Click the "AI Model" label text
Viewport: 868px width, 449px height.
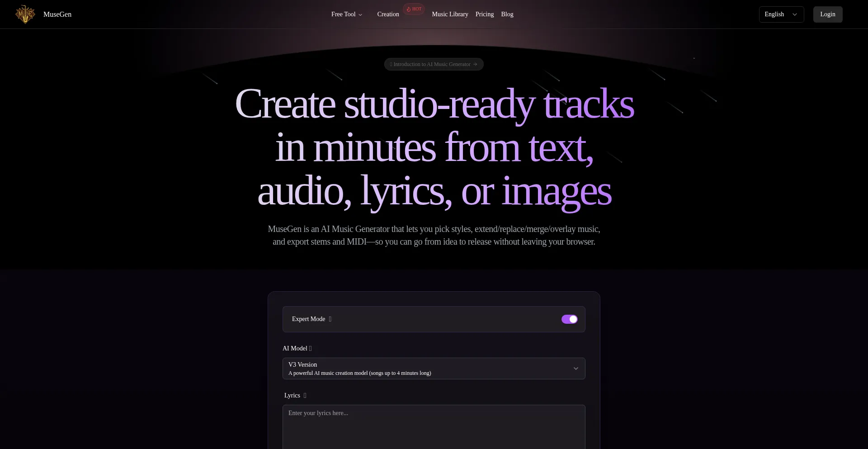pyautogui.click(x=295, y=349)
